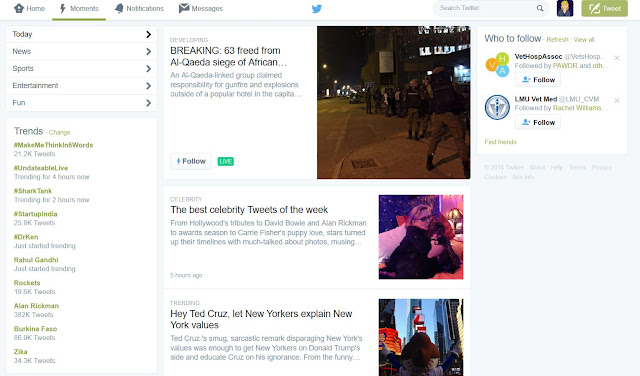Click the Ads info footer link
This screenshot has width=640, height=376.
click(523, 177)
